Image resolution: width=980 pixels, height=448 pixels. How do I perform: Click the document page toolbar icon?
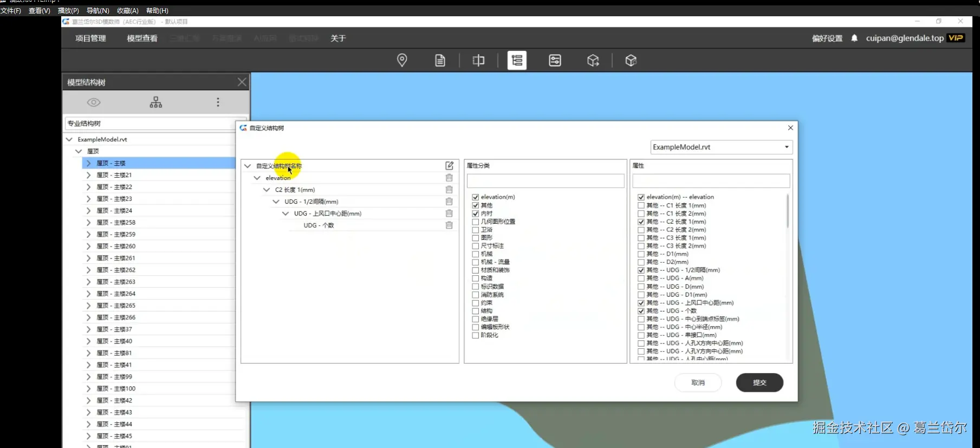440,60
